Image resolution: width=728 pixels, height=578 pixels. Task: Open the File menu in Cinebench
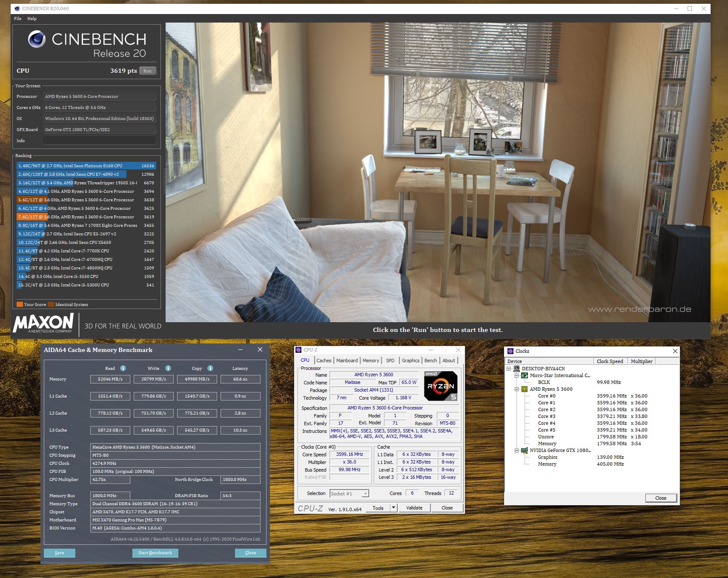(17, 18)
